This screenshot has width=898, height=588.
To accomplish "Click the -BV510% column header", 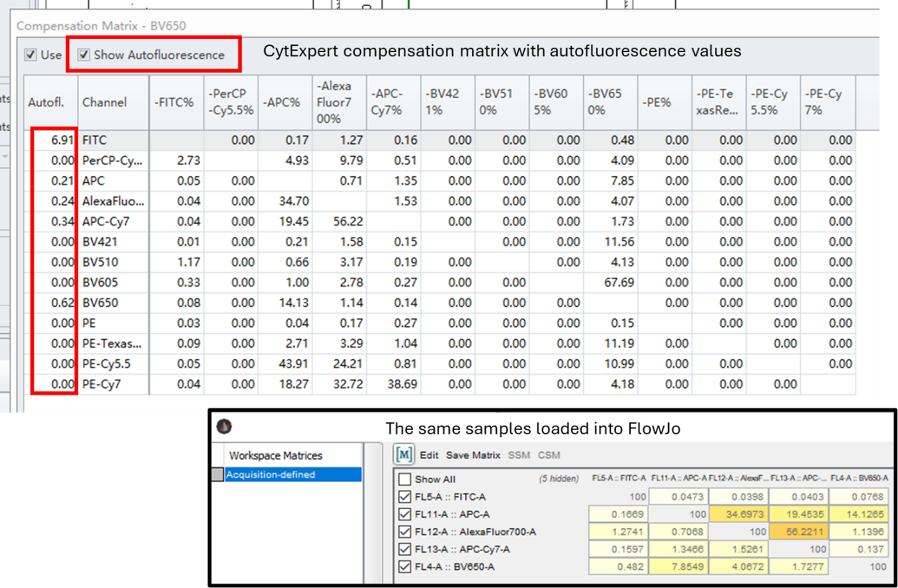I will click(x=502, y=102).
